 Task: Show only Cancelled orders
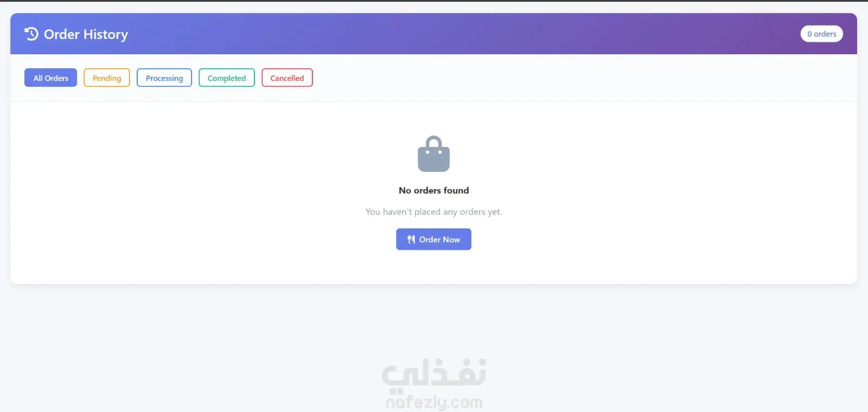[x=287, y=78]
